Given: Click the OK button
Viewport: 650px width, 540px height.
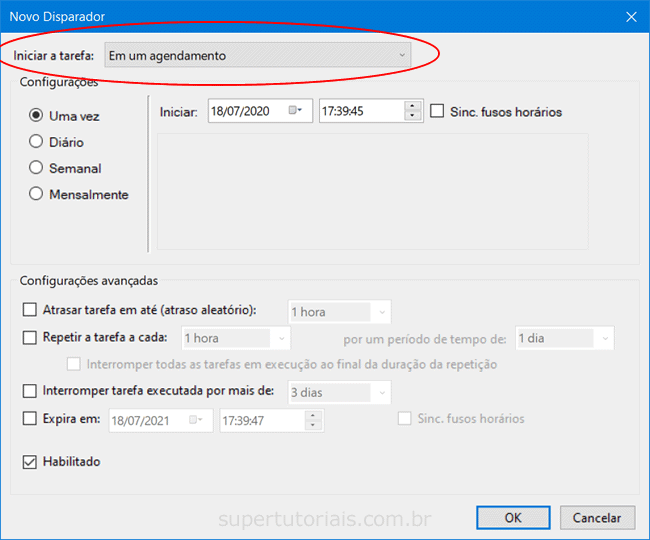Looking at the screenshot, I should pyautogui.click(x=512, y=517).
